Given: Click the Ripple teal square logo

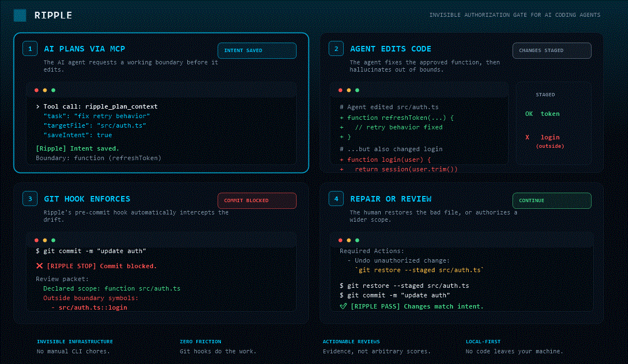Looking at the screenshot, I should tap(20, 15).
